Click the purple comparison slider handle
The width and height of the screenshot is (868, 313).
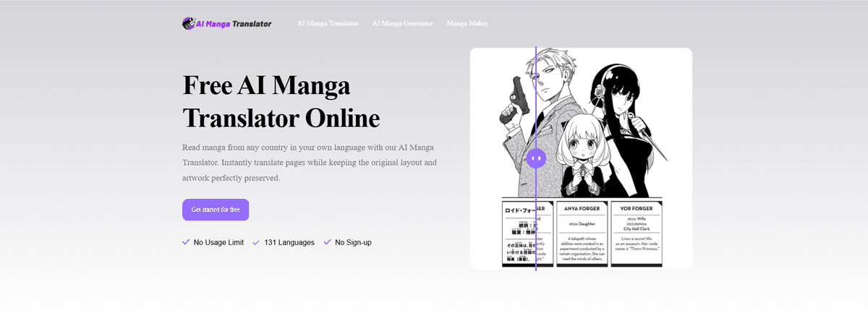tap(536, 158)
